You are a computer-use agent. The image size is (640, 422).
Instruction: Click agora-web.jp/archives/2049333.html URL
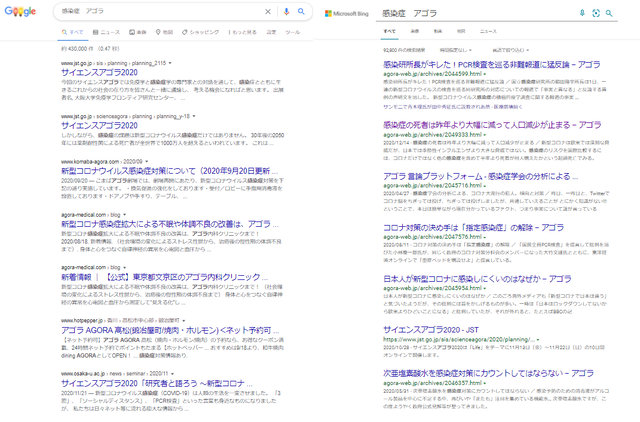(432, 134)
